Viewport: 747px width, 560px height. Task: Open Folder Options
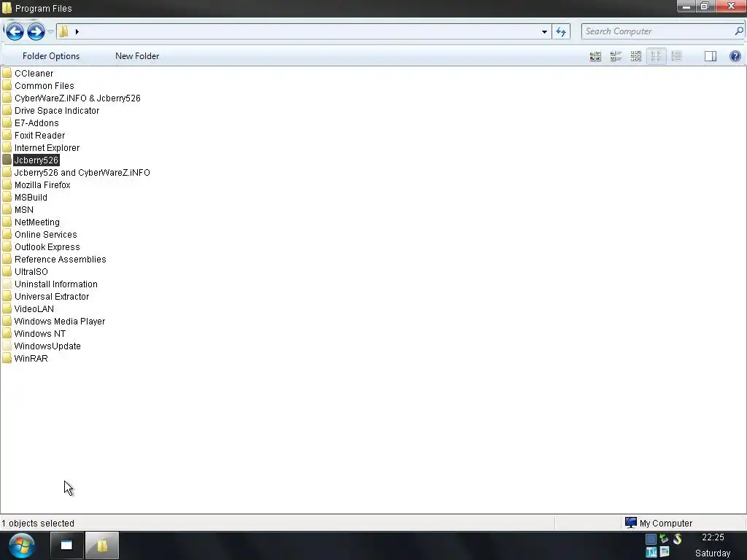[x=51, y=56]
